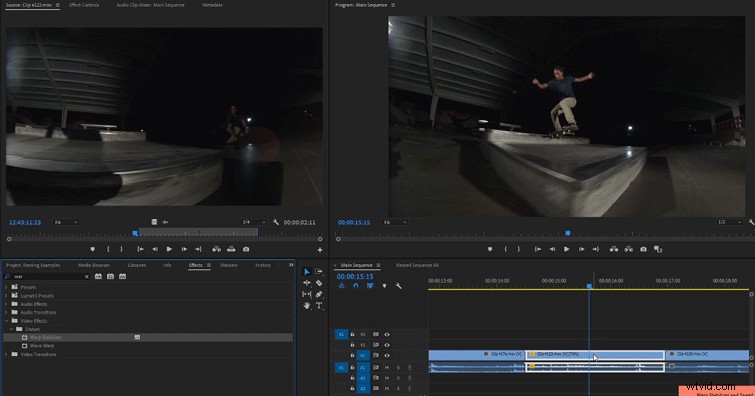Screen dimensions: 755x396
Task: Click Play in the Source monitor
Action: click(169, 249)
